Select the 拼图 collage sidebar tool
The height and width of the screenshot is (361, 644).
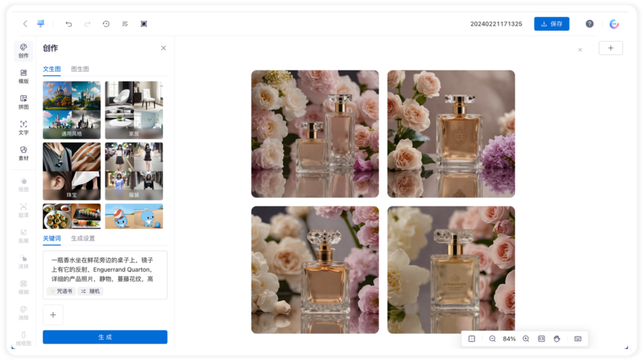(x=23, y=102)
